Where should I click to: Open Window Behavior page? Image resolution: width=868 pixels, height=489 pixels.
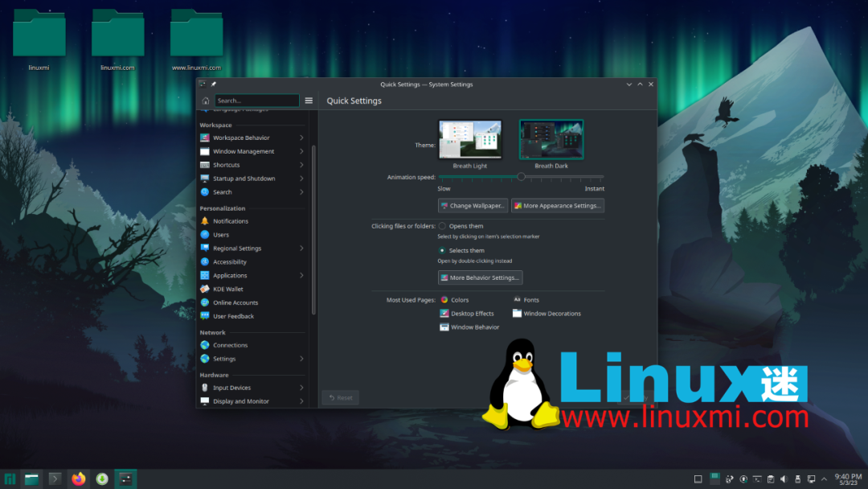[469, 327]
